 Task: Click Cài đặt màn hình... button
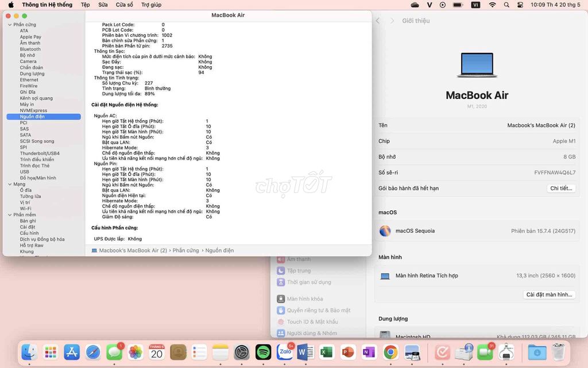pyautogui.click(x=549, y=294)
